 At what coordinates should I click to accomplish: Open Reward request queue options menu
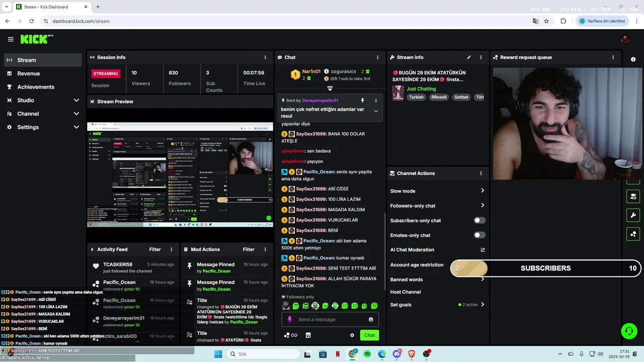coord(613,57)
